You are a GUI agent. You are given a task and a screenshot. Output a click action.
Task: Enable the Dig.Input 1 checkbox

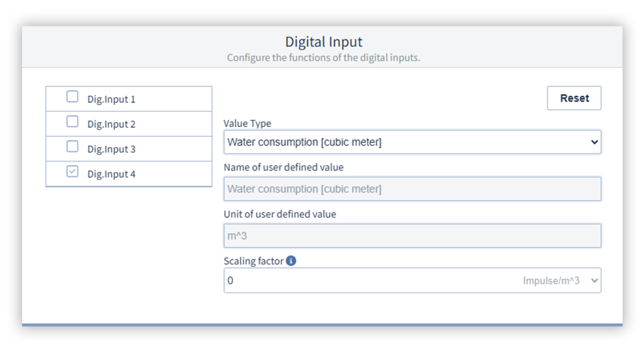click(x=72, y=97)
